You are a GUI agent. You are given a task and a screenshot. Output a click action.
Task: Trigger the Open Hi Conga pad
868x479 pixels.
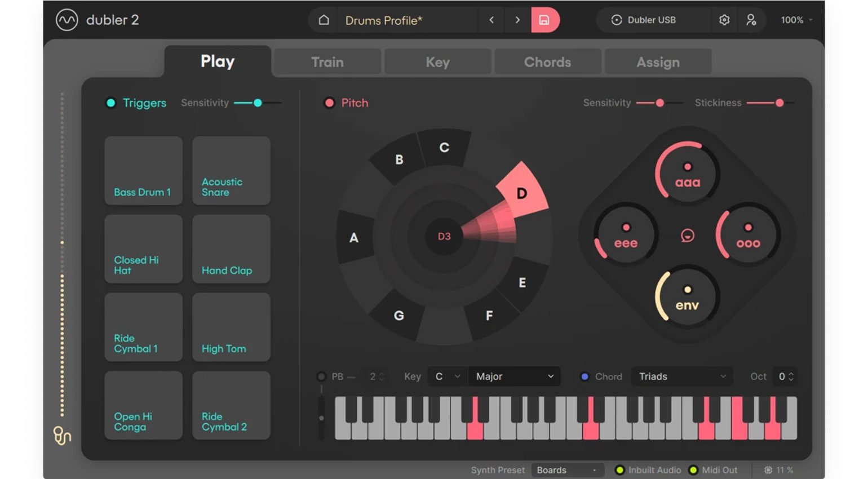pyautogui.click(x=144, y=406)
